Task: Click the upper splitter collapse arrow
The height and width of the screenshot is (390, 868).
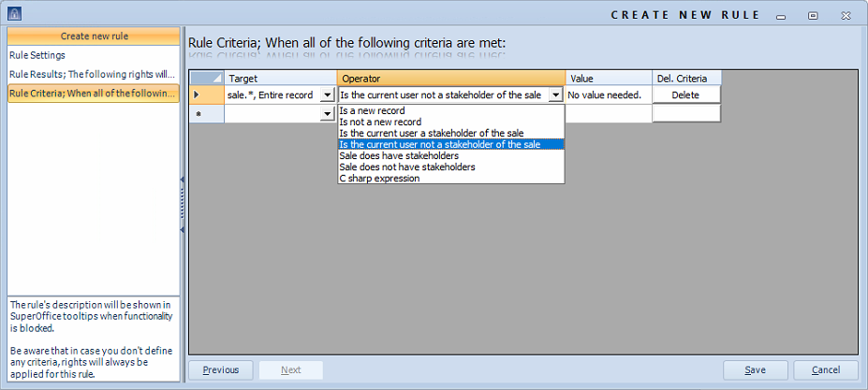Action: tap(183, 180)
